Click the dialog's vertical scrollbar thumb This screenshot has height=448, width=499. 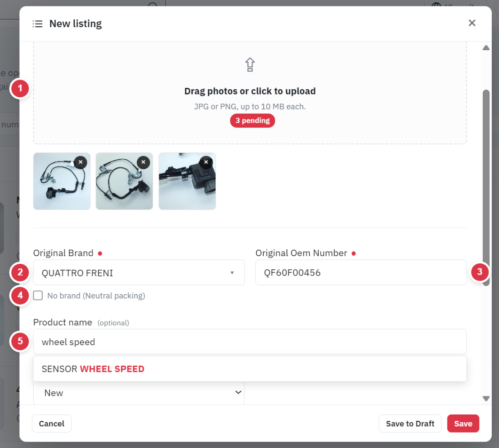click(486, 188)
